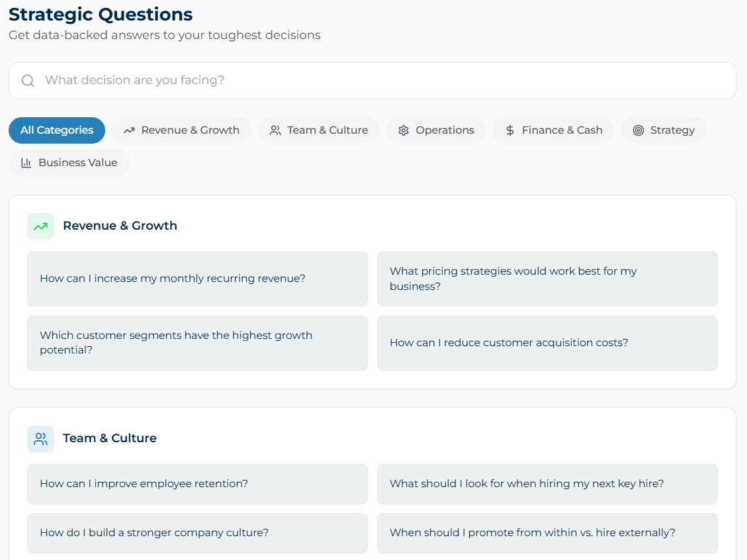
Task: Filter questions by Strategy category
Action: pos(664,130)
